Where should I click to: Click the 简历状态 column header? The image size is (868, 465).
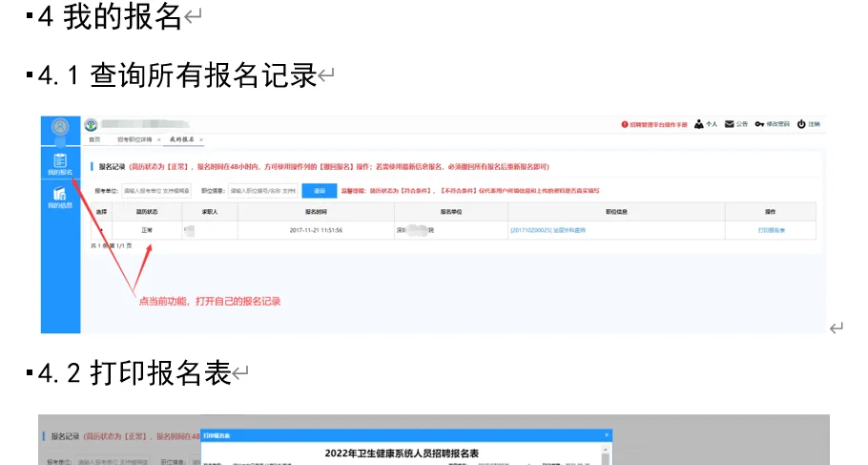147,212
